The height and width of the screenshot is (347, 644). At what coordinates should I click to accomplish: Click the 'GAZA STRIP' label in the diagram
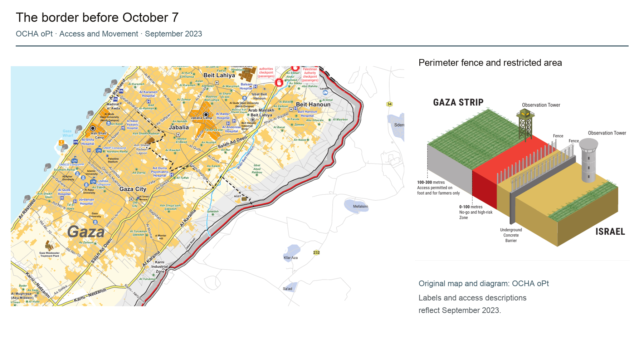pyautogui.click(x=458, y=102)
